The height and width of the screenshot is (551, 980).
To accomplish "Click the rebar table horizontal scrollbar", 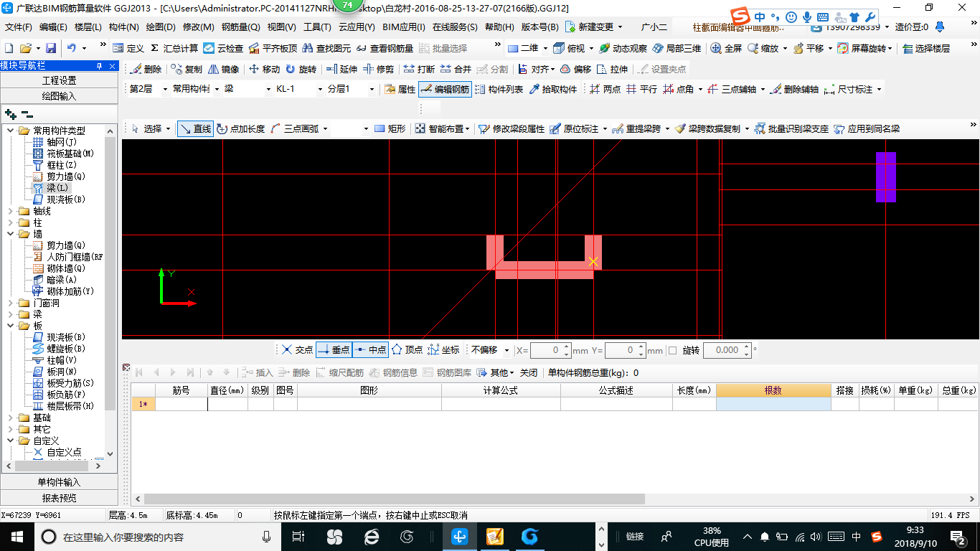I will (x=395, y=499).
